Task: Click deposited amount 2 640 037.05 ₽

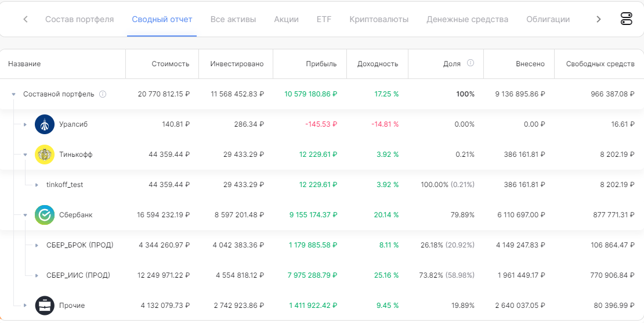Action: pos(520,306)
